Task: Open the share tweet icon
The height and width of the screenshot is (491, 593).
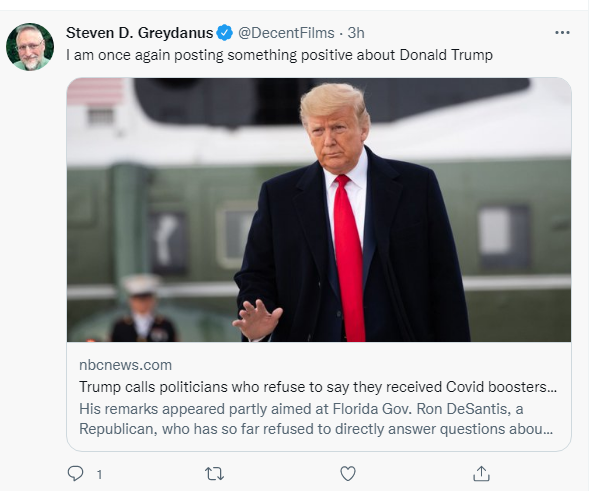Action: point(481,473)
